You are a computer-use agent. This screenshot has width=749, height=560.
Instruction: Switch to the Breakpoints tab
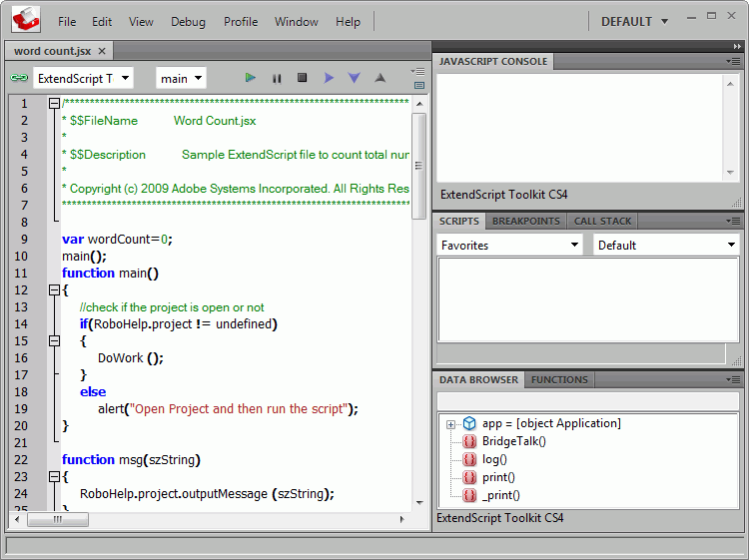(526, 222)
